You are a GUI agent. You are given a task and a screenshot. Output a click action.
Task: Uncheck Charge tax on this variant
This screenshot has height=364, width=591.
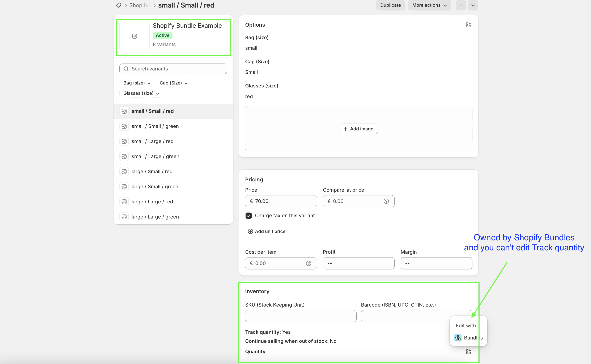[248, 216]
